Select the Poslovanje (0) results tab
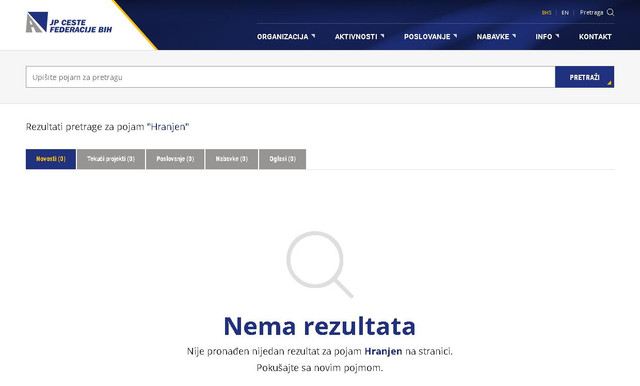This screenshot has height=386, width=640. pos(175,159)
